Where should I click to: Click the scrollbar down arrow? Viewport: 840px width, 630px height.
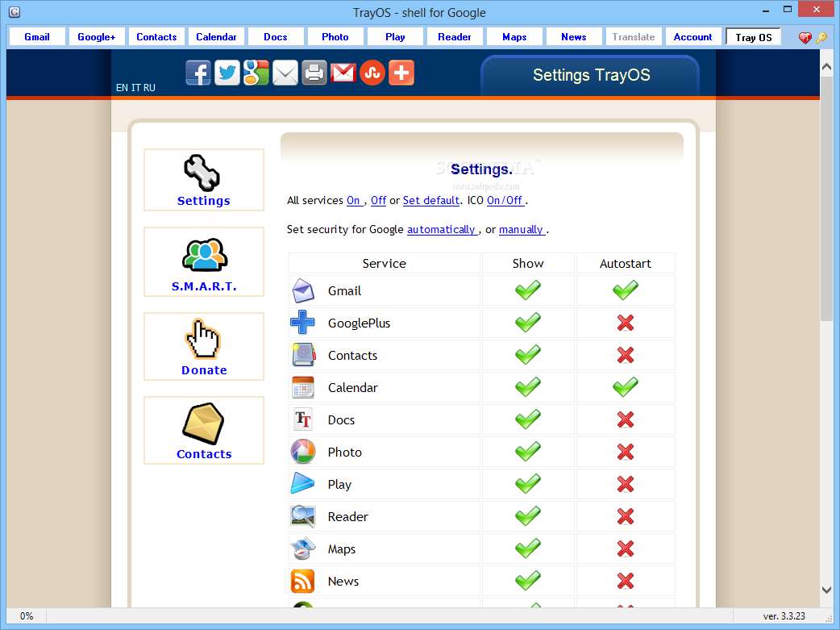click(826, 590)
